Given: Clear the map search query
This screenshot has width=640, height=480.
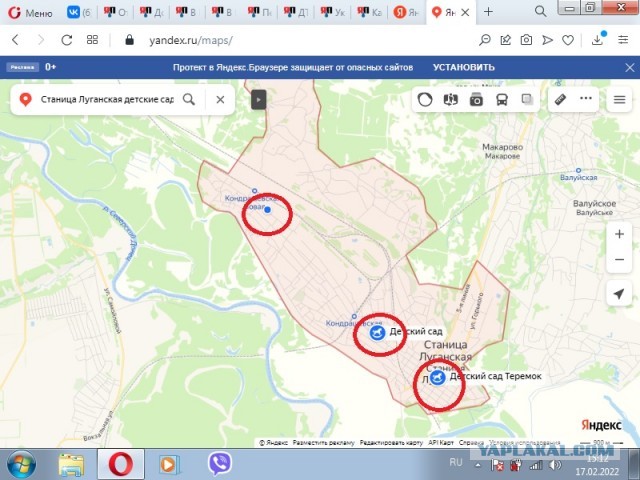Looking at the screenshot, I should [220, 99].
